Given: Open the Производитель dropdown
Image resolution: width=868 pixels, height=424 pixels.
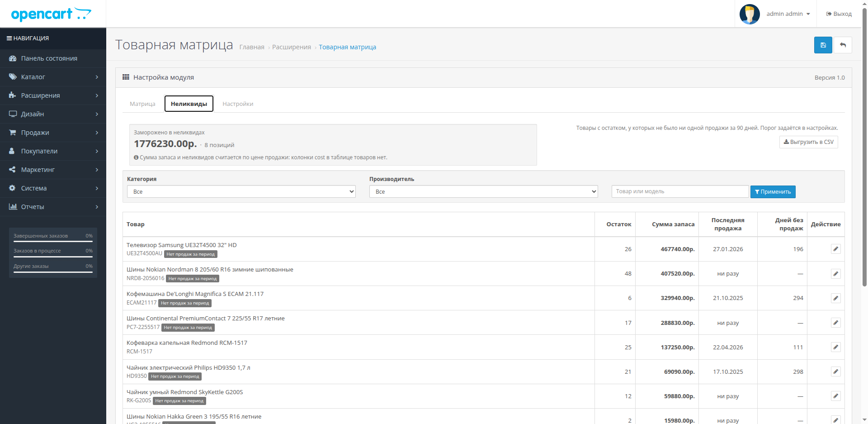Looking at the screenshot, I should [484, 192].
